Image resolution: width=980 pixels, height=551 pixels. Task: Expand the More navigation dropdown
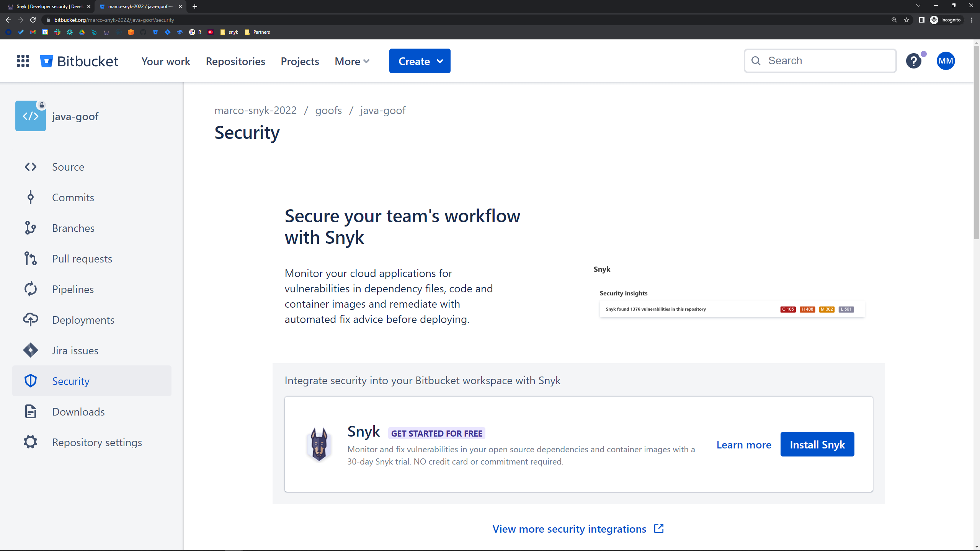(x=352, y=61)
